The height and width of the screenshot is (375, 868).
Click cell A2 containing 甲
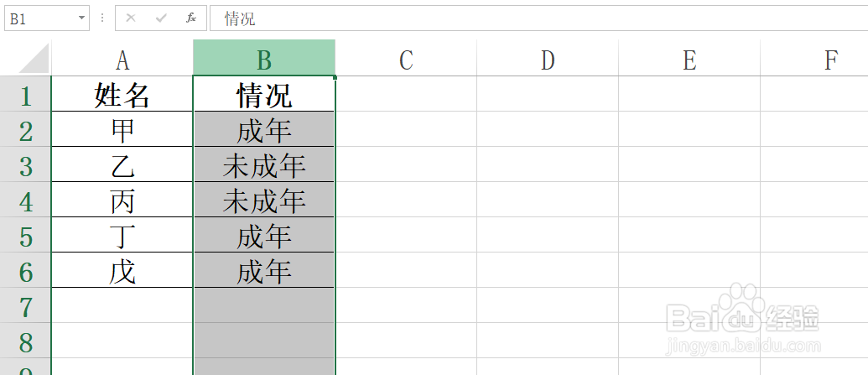[x=122, y=130]
